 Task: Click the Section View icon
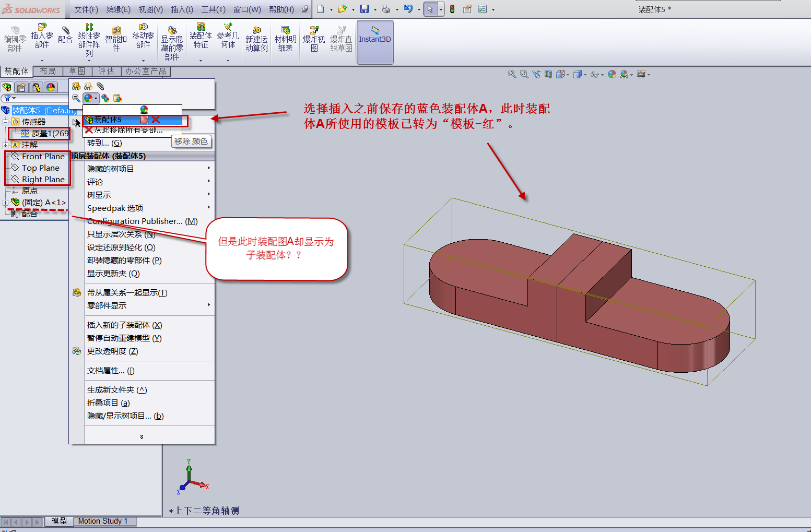click(548, 75)
